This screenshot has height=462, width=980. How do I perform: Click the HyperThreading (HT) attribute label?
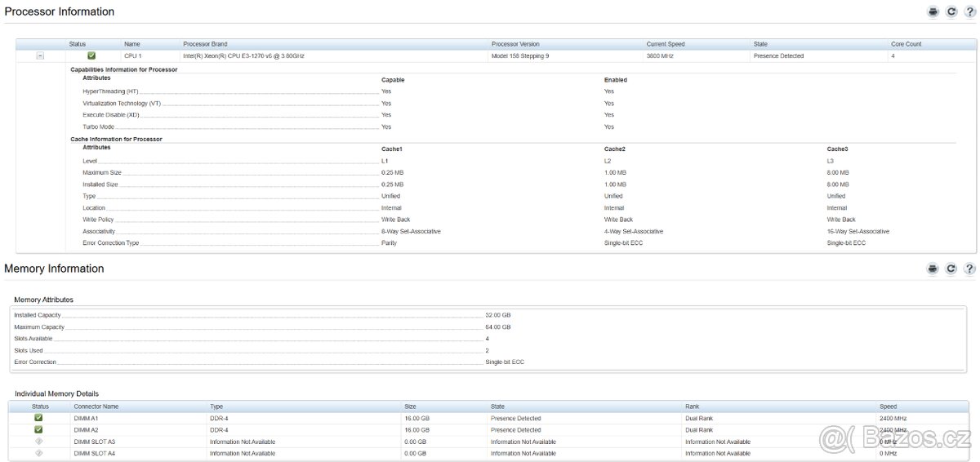pyautogui.click(x=110, y=91)
